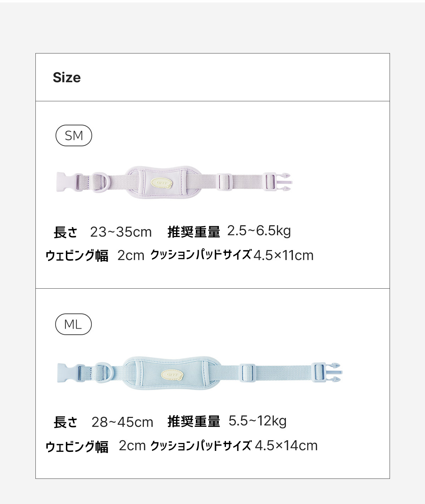
Task: Click the ML recommended weight 5.5~12kg
Action: (x=257, y=421)
